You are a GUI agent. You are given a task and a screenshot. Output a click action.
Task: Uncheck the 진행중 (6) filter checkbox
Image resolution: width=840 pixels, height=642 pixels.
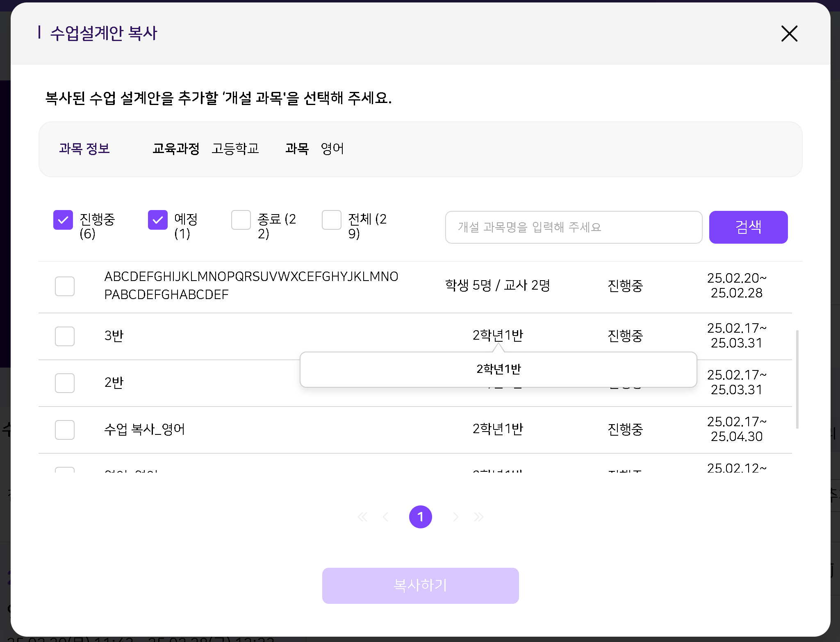tap(63, 220)
